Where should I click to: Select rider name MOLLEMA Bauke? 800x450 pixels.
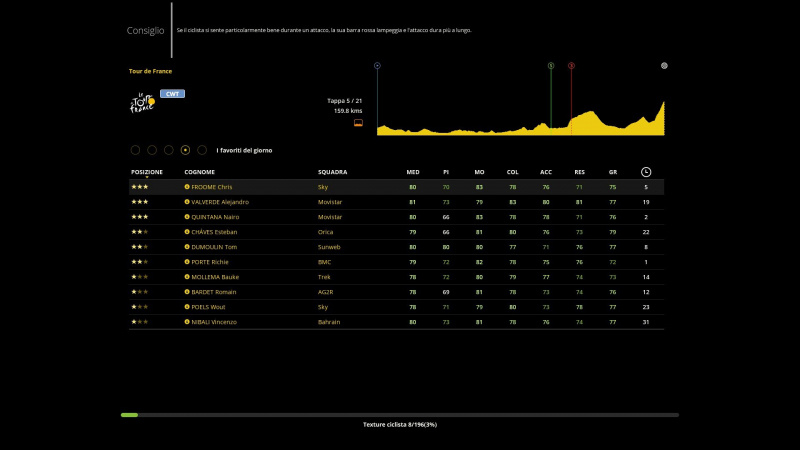click(x=215, y=277)
